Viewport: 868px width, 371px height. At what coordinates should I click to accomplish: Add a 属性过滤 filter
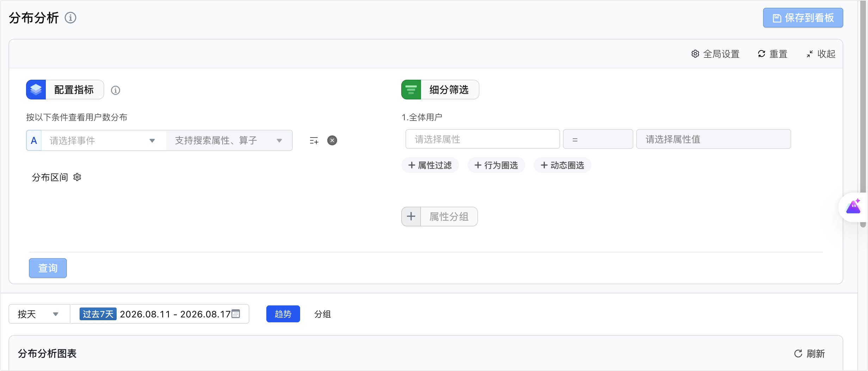[x=430, y=165]
